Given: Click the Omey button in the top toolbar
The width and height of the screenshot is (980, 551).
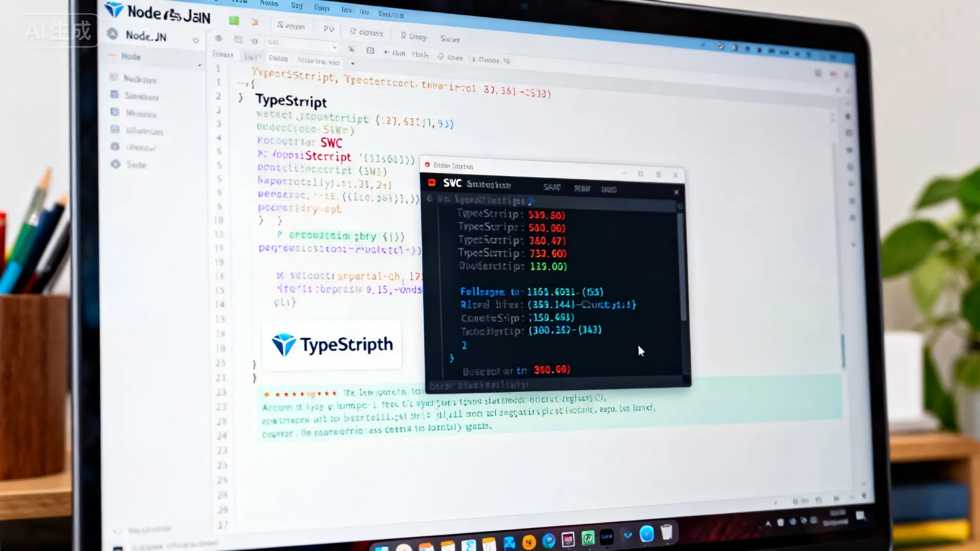Looking at the screenshot, I should 414,36.
